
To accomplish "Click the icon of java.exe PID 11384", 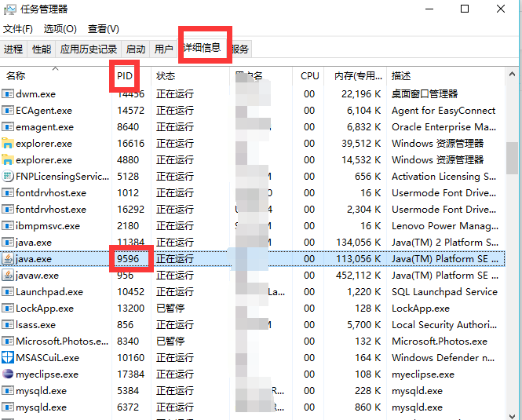I will click(8, 242).
